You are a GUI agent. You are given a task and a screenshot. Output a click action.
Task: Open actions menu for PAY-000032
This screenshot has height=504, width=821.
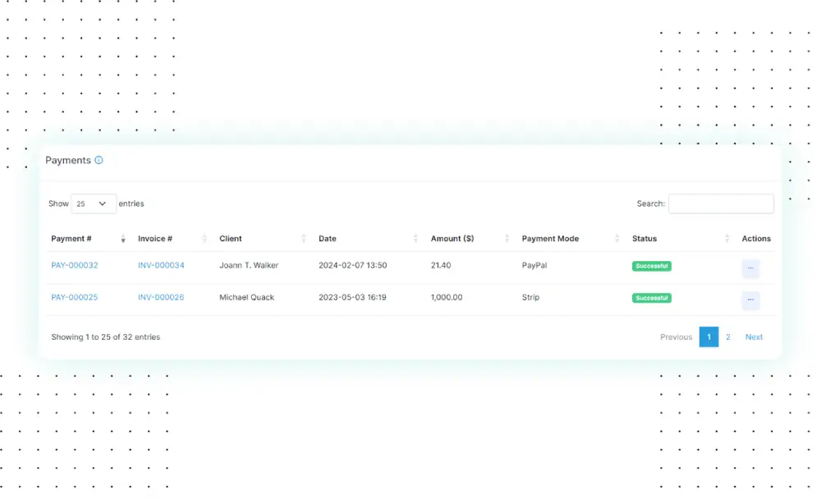click(x=750, y=268)
